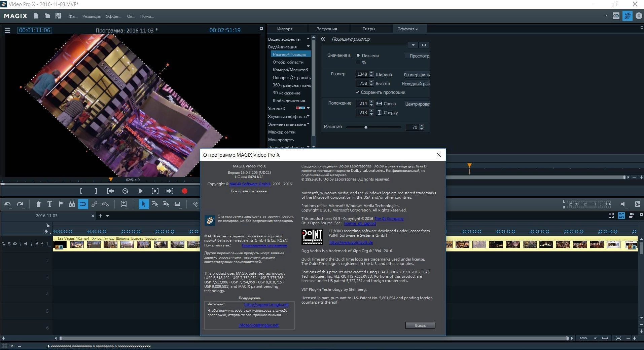Open the preview monitor hamburger menu
The width and height of the screenshot is (644, 350).
pyautogui.click(x=7, y=30)
